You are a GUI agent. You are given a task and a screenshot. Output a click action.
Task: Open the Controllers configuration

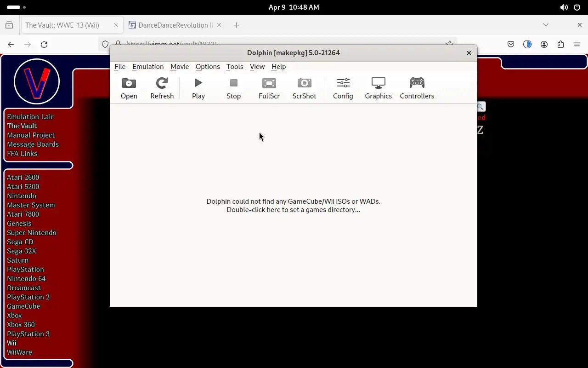(417, 88)
